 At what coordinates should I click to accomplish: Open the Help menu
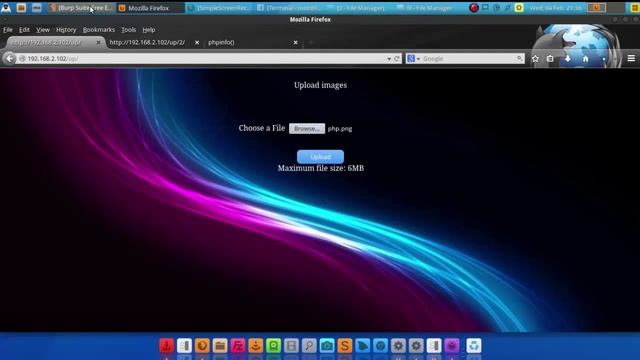click(x=149, y=30)
